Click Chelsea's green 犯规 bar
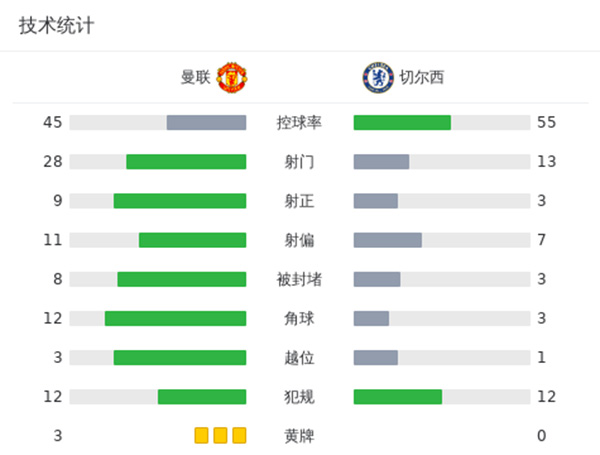The height and width of the screenshot is (455, 600). click(x=398, y=396)
